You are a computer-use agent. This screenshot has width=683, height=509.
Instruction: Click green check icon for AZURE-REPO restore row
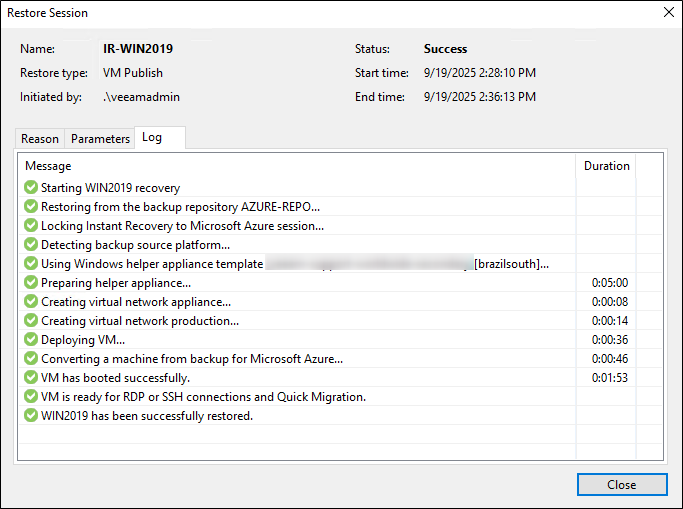click(x=31, y=207)
